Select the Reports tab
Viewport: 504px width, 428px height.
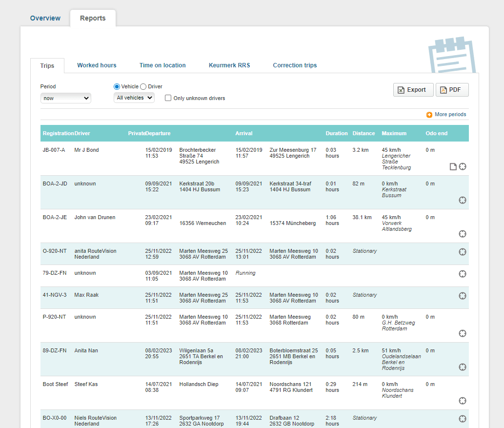point(93,18)
